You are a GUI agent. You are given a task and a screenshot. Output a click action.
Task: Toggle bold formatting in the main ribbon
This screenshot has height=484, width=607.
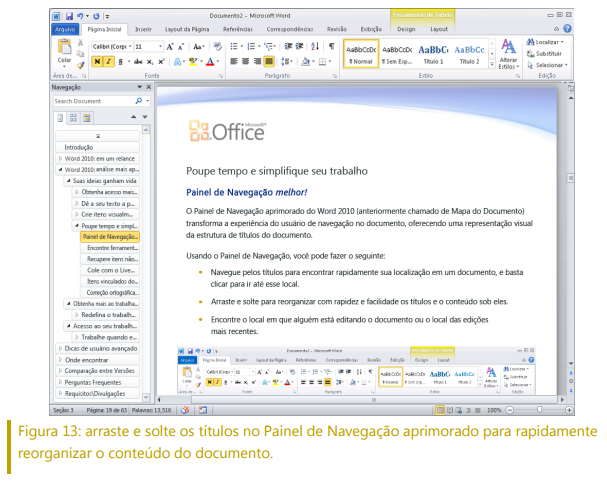point(98,61)
